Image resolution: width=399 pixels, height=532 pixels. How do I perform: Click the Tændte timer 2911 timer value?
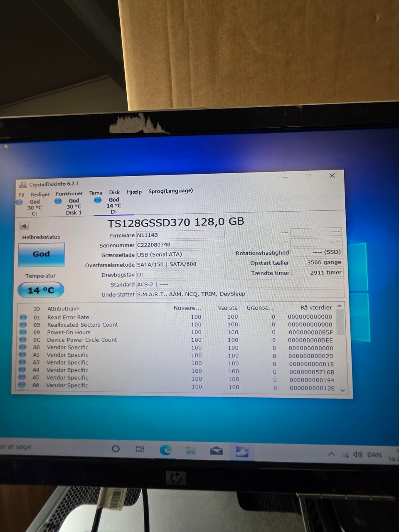point(317,273)
